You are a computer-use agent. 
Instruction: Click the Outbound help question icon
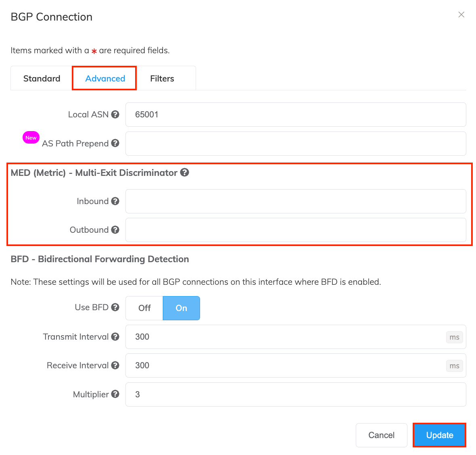point(115,230)
